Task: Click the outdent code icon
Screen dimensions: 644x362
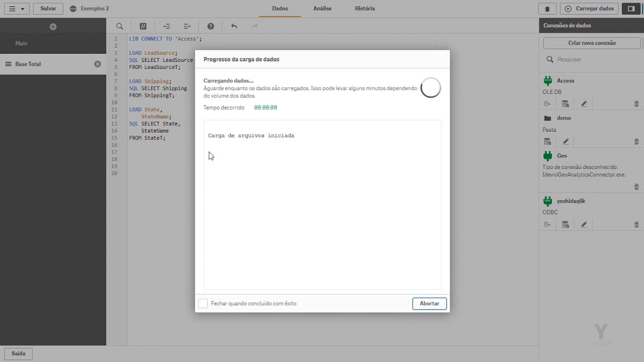Action: (187, 26)
